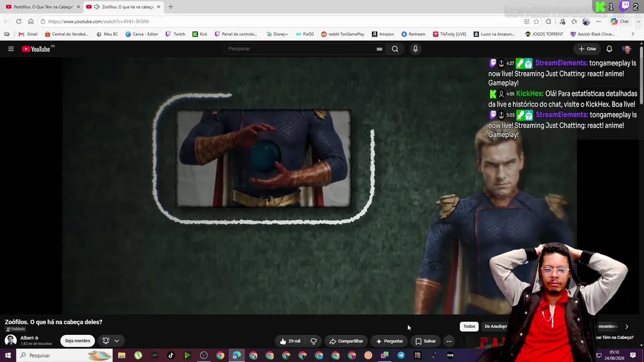Close the Pedófilos browser tab
This screenshot has height=362, width=644.
pos(78,7)
